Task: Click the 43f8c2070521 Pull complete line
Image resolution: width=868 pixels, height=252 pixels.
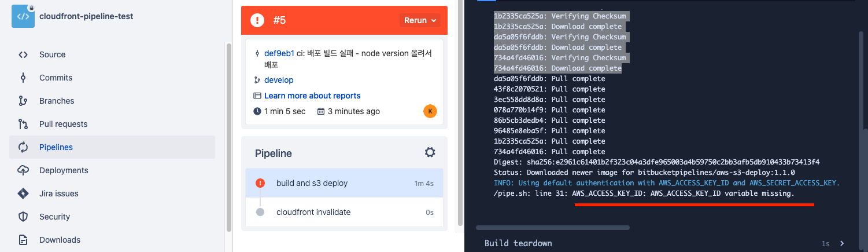Action: tap(549, 89)
